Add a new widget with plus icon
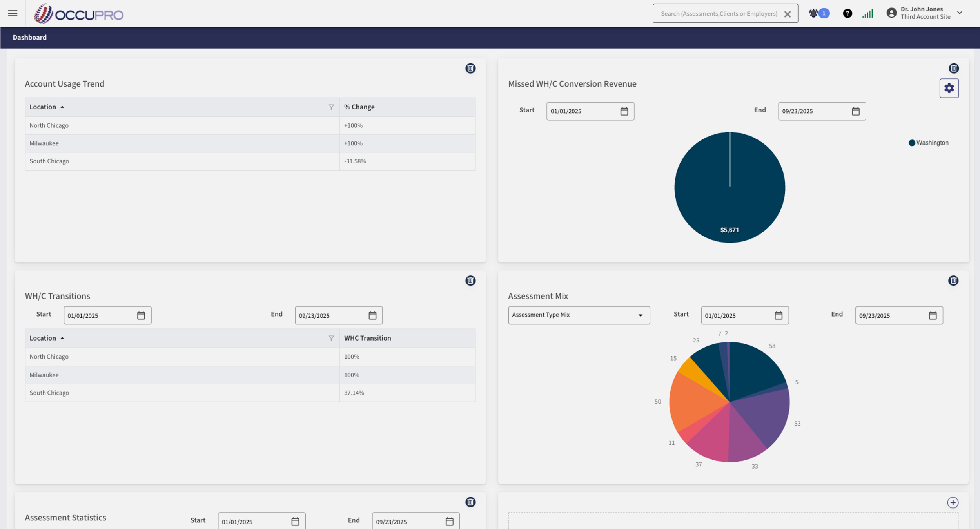 click(x=953, y=502)
